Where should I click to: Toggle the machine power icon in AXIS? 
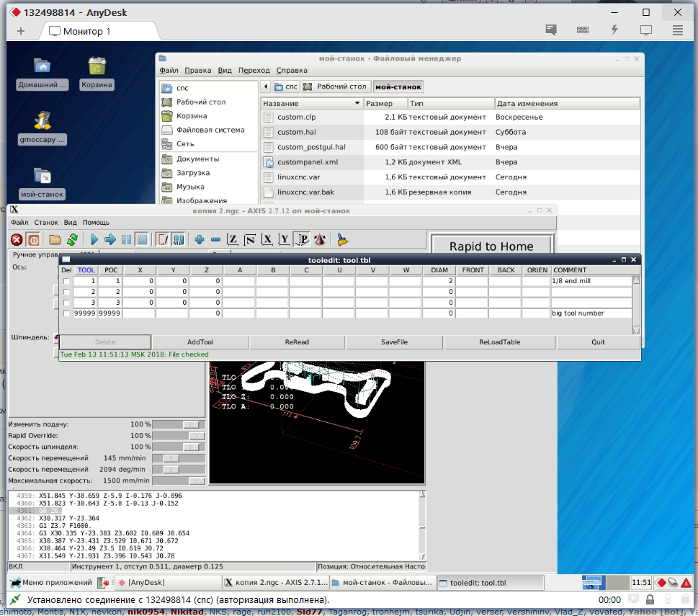[34, 240]
